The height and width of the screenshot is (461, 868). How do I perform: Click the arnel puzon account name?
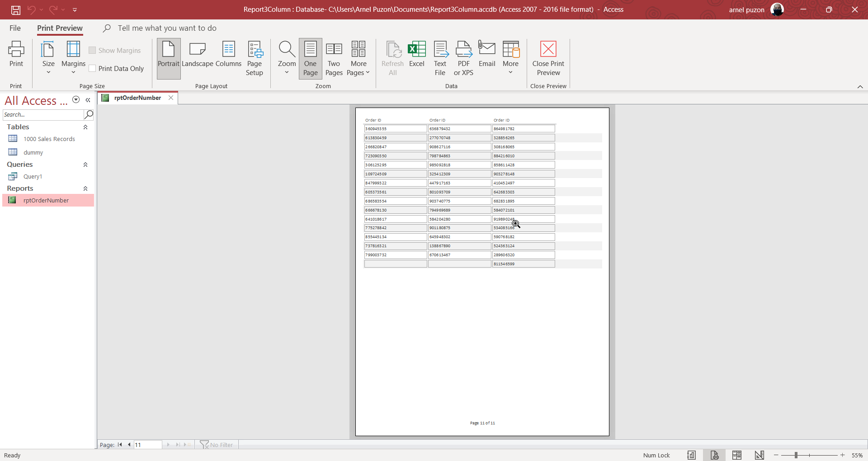pyautogui.click(x=746, y=9)
